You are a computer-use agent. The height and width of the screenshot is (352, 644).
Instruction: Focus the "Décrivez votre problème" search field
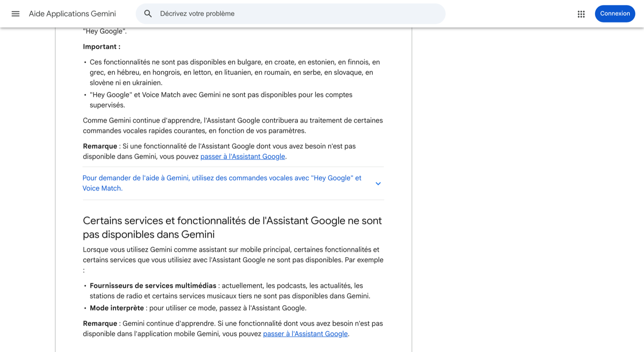click(x=290, y=14)
